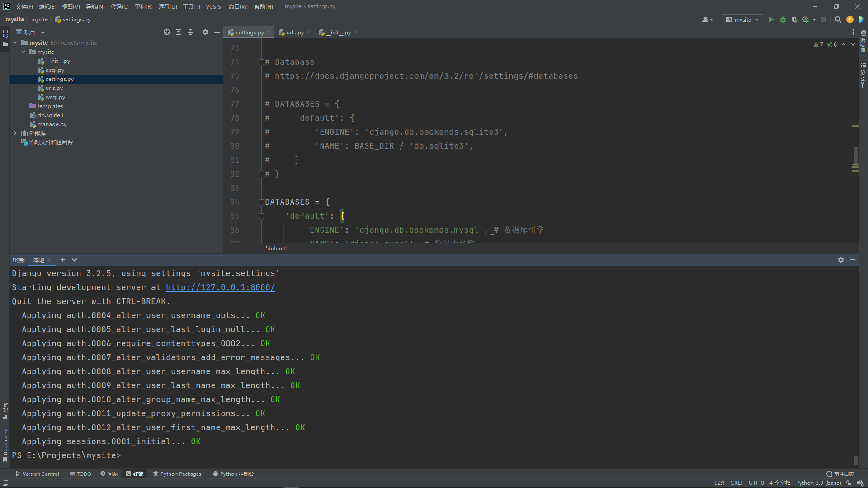Open the Python Packages tool window
Viewport: 868px width, 488px height.
(177, 474)
